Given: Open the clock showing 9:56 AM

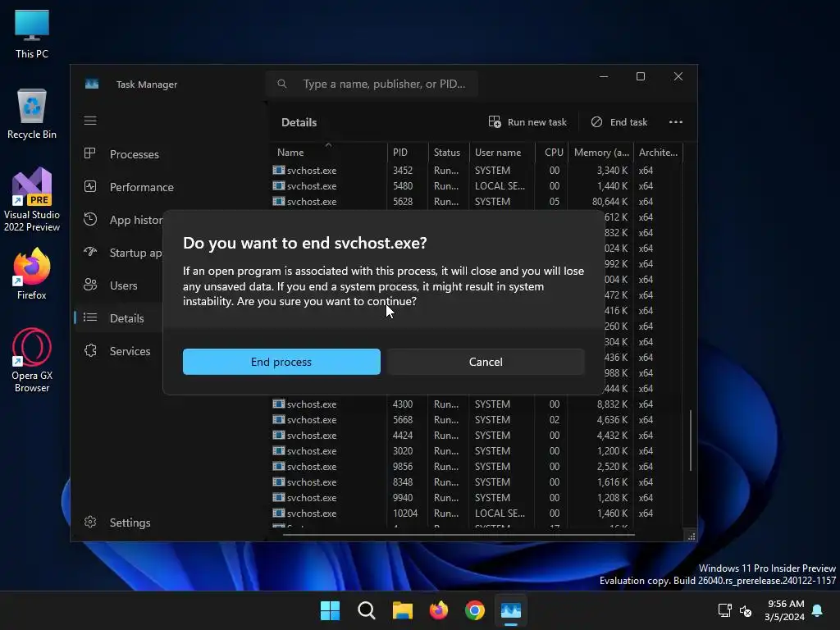Looking at the screenshot, I should click(784, 610).
